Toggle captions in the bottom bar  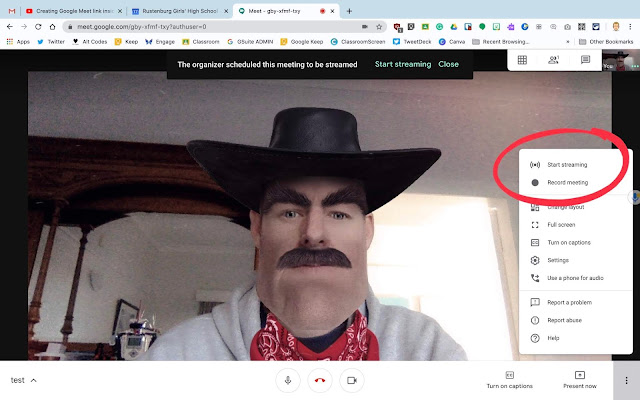[509, 380]
